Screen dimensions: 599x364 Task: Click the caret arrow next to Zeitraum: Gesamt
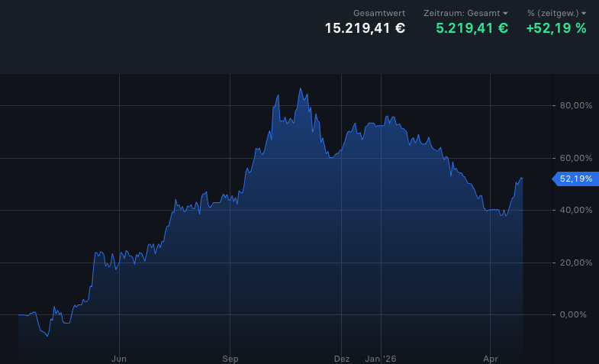click(505, 14)
